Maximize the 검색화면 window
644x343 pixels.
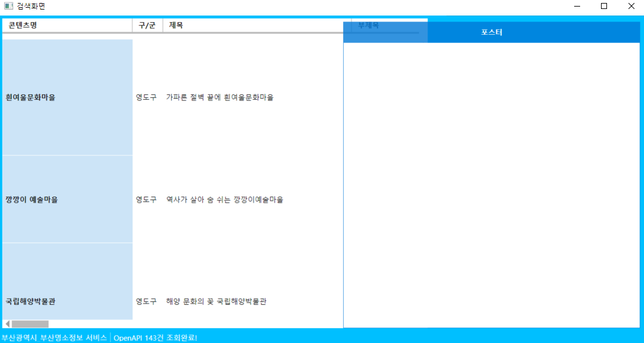point(604,6)
